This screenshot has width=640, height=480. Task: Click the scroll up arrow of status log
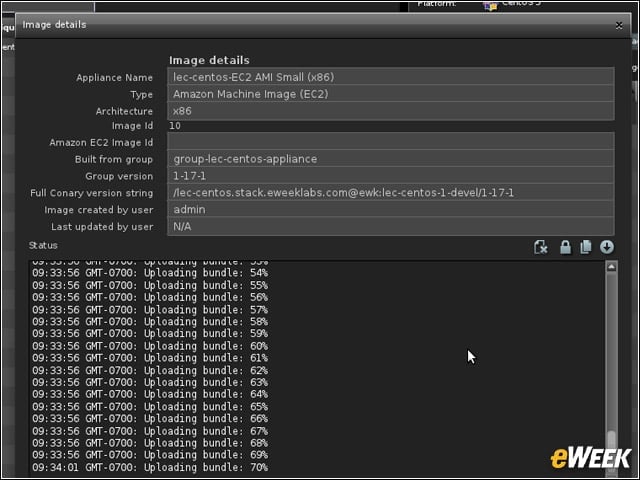pyautogui.click(x=611, y=267)
